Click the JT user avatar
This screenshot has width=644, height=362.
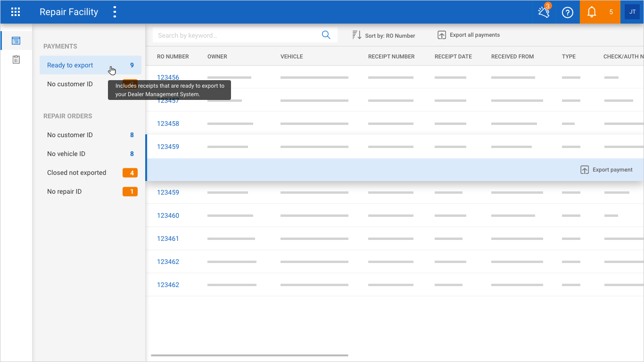click(x=632, y=12)
